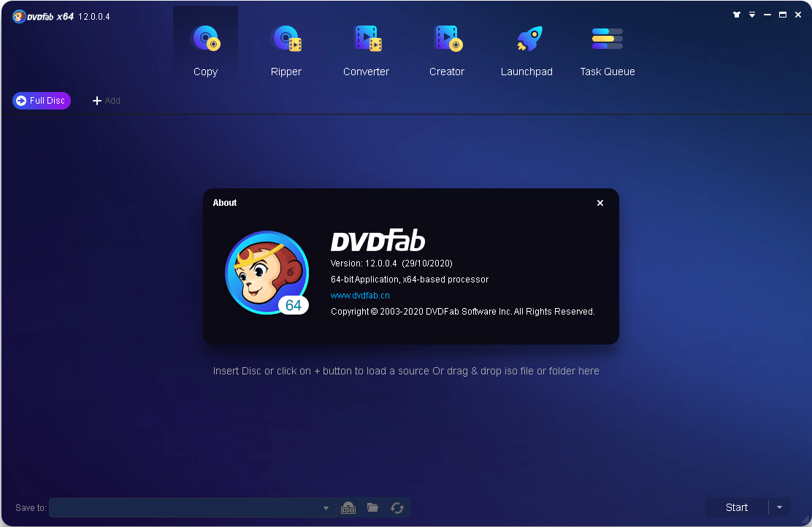Click the Start button
Image resolution: width=812 pixels, height=527 pixels.
pyautogui.click(x=736, y=507)
